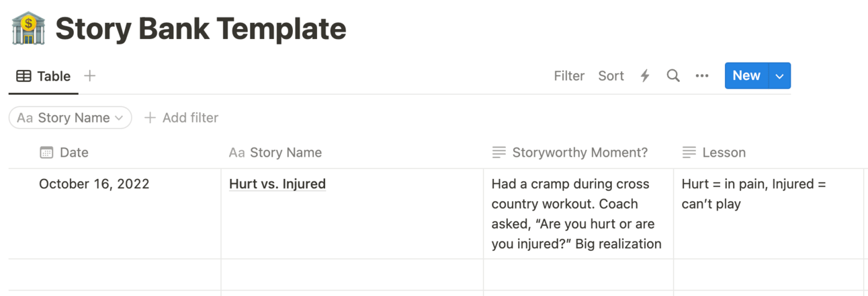Screen dimensions: 868x296
Task: Open the Story Name filter dropdown
Action: 71,118
